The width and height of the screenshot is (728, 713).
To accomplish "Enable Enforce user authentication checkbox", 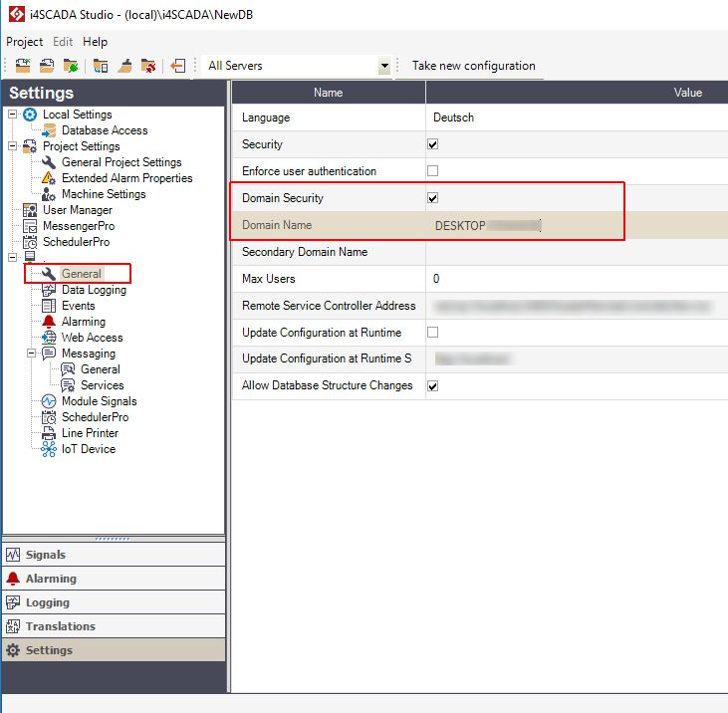I will coord(432,171).
